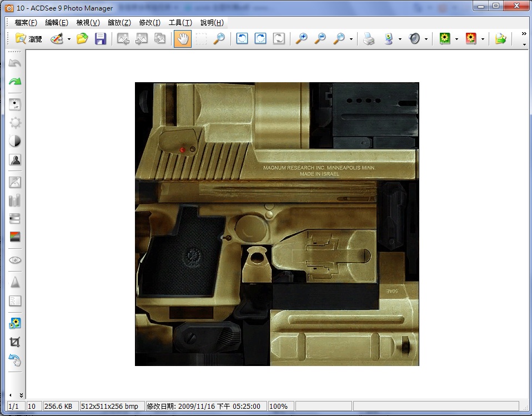Open the 編輯(E) menu
The width and height of the screenshot is (532, 416).
coord(57,23)
